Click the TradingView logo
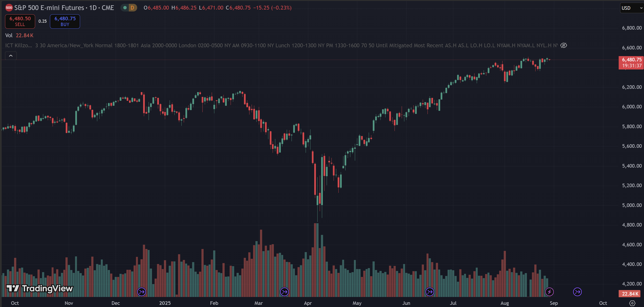The width and height of the screenshot is (644, 307). (x=40, y=289)
